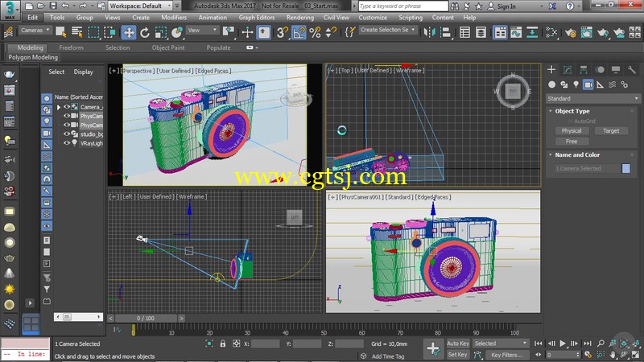Click the Physical camera button
This screenshot has width=644, height=362.
(x=572, y=130)
